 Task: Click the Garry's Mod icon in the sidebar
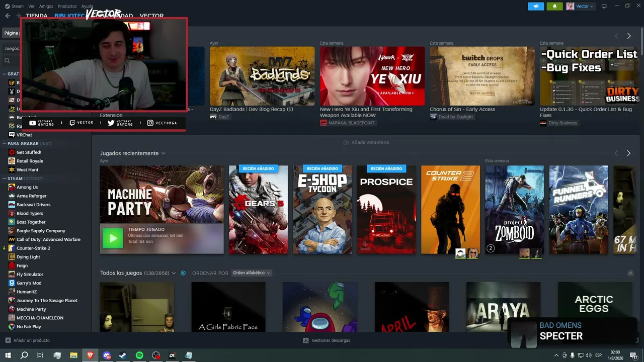(12, 283)
